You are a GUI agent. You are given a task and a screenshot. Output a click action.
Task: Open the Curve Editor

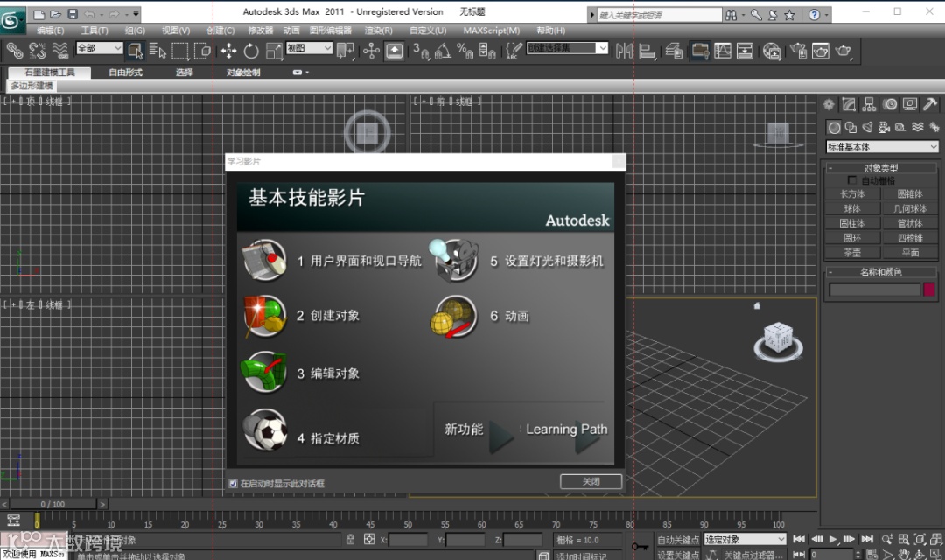[723, 52]
